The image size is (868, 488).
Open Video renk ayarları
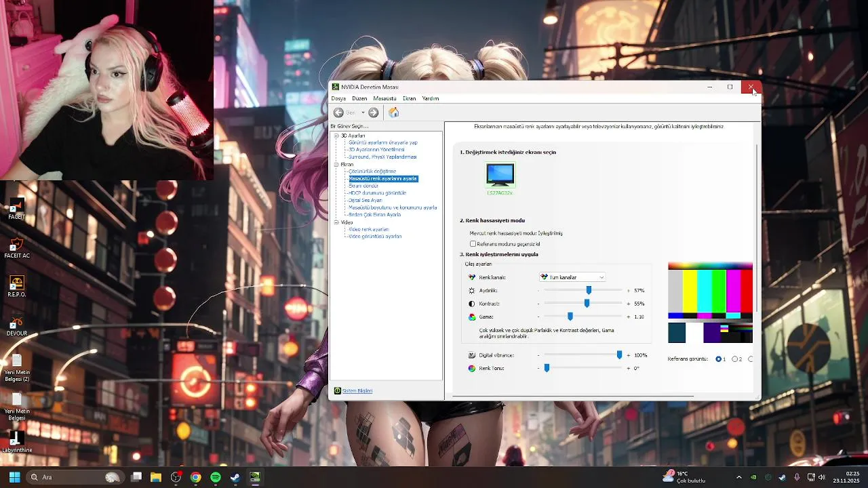pyautogui.click(x=369, y=229)
